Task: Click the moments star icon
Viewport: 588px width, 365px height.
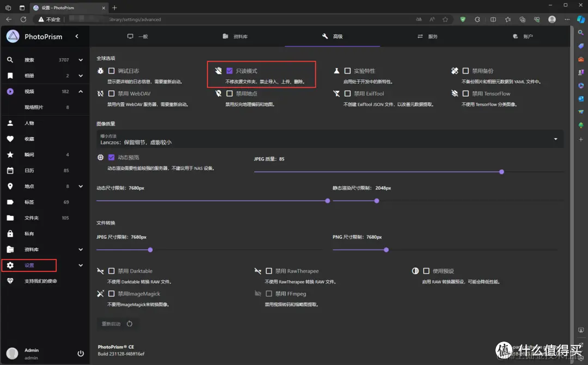Action: pyautogui.click(x=10, y=154)
